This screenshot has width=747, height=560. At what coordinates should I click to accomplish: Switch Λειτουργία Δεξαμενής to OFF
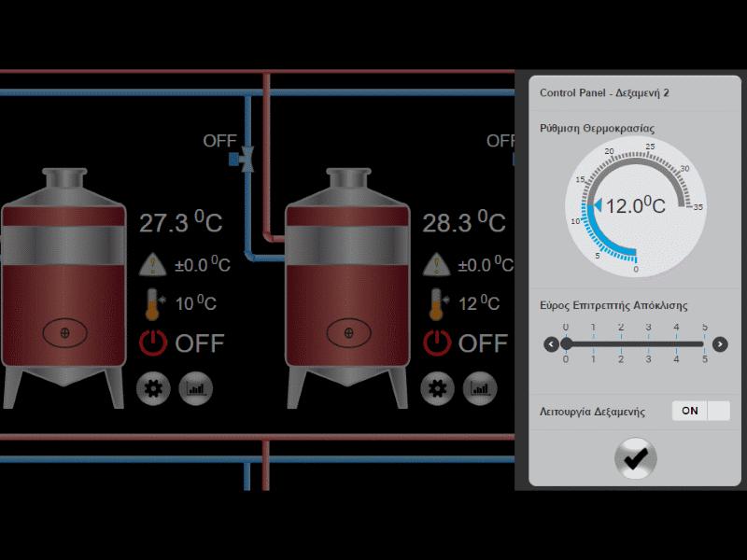[716, 411]
